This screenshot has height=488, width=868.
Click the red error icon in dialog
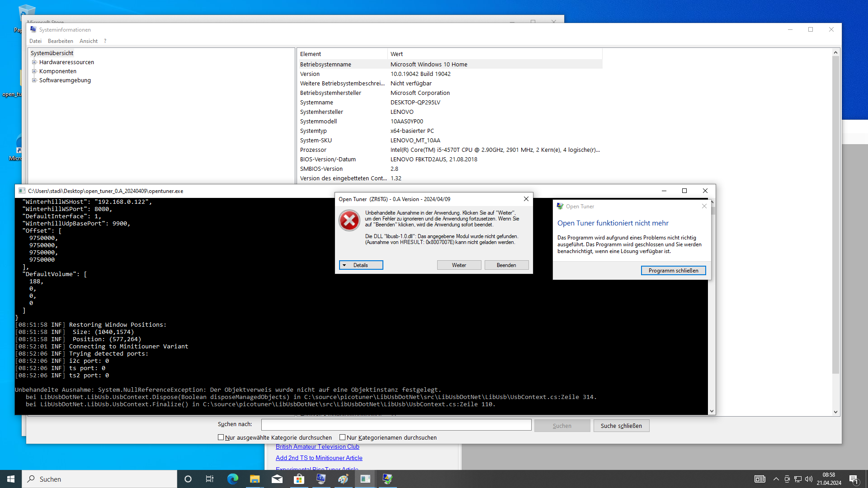[x=349, y=221]
